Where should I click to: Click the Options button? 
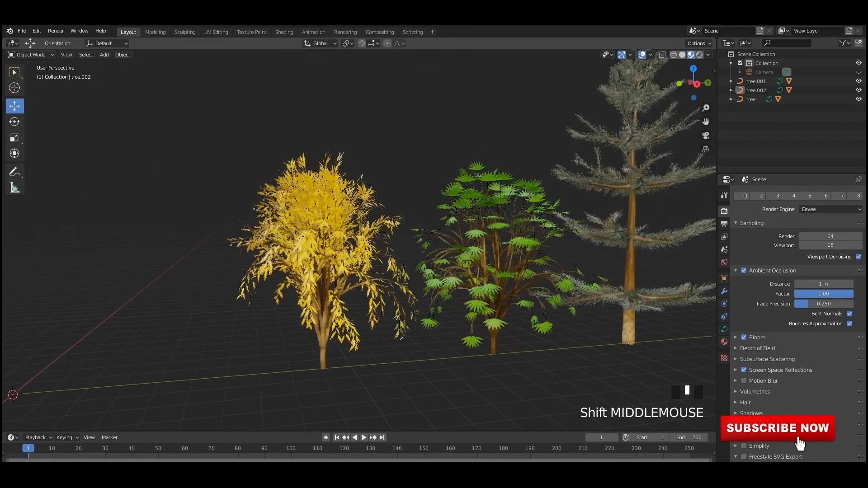click(699, 43)
